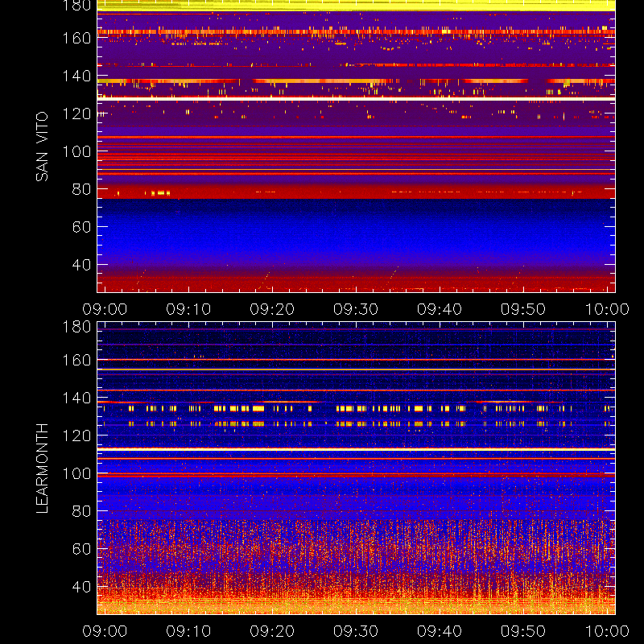Click 09:30 time label under San Vito plot

pyautogui.click(x=356, y=309)
